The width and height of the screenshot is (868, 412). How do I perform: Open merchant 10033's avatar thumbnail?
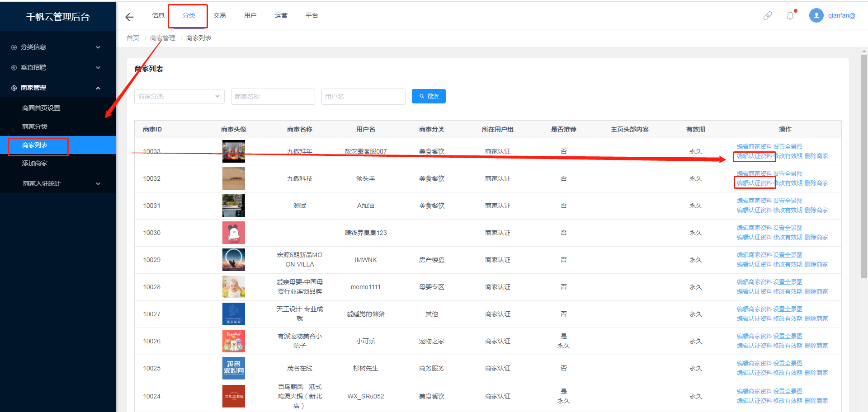tap(234, 151)
